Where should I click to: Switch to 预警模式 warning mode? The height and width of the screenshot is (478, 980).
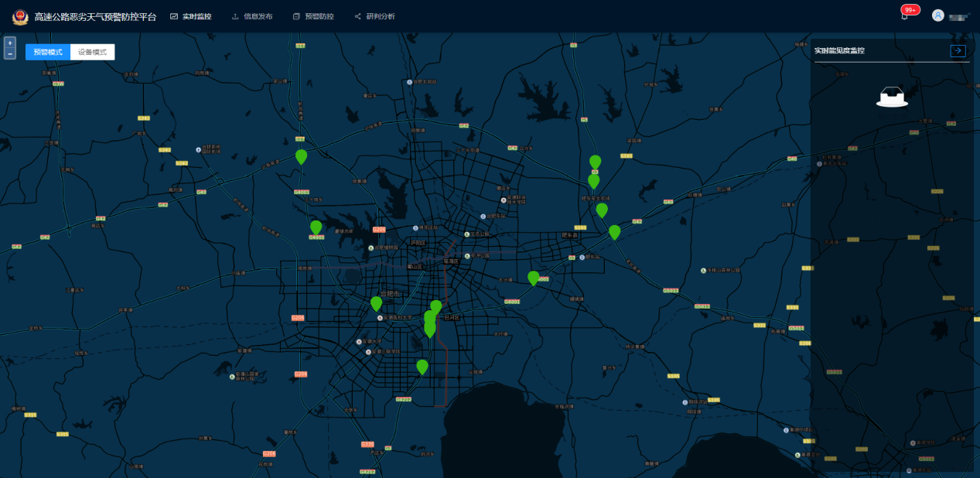coord(48,52)
